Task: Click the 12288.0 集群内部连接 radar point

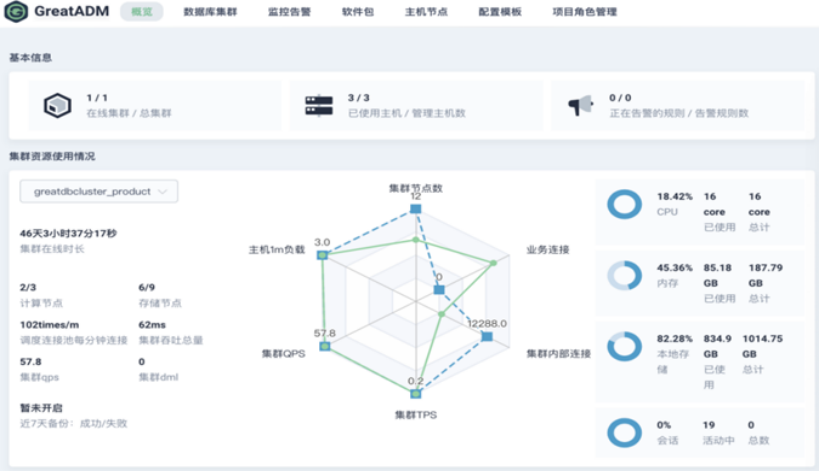Action: 487,336
